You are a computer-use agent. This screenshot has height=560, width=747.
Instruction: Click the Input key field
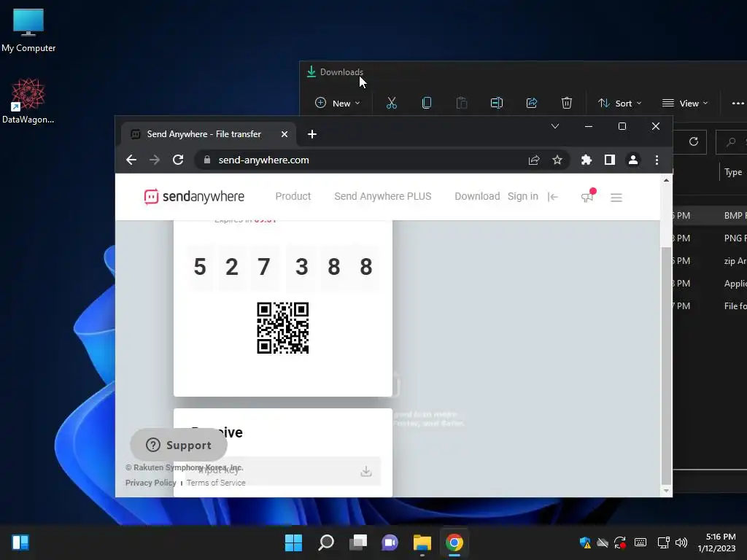[282, 471]
